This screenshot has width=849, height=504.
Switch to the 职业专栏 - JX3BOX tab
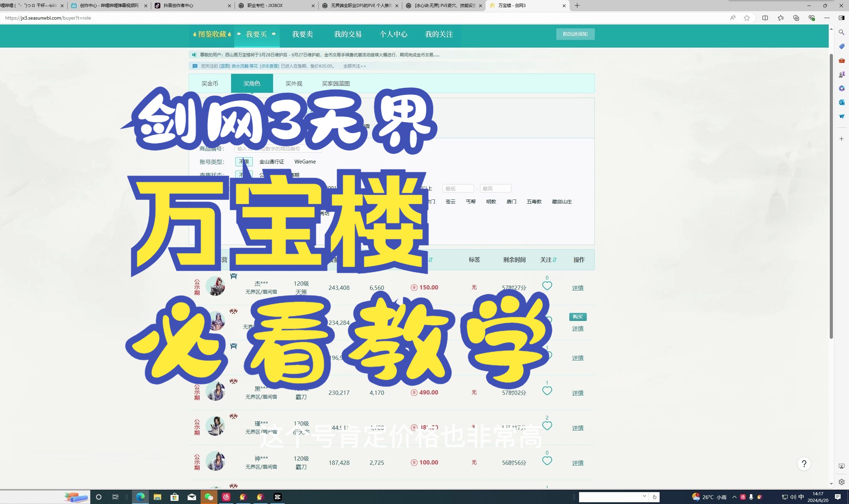[x=277, y=6]
